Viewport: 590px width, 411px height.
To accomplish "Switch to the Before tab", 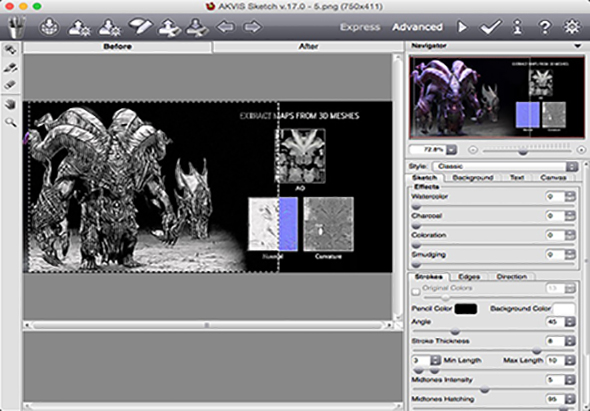I will tap(117, 47).
